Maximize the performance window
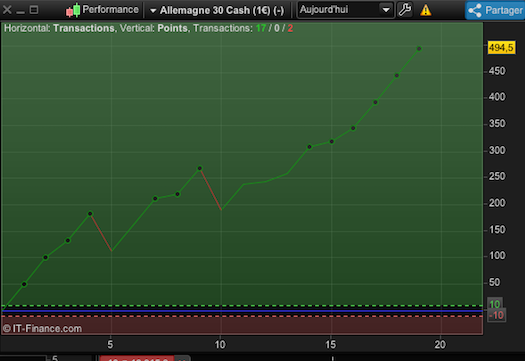This screenshot has height=361, width=525. (34, 10)
